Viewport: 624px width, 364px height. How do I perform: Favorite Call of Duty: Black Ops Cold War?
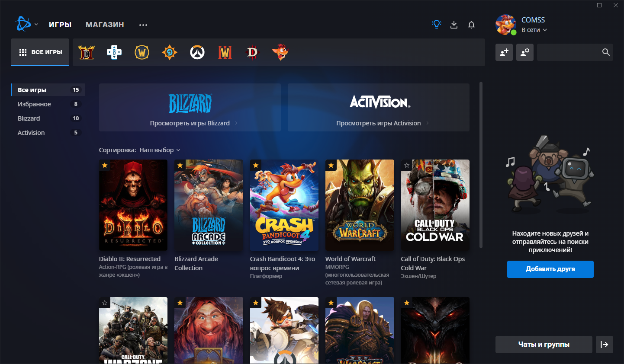pos(407,165)
